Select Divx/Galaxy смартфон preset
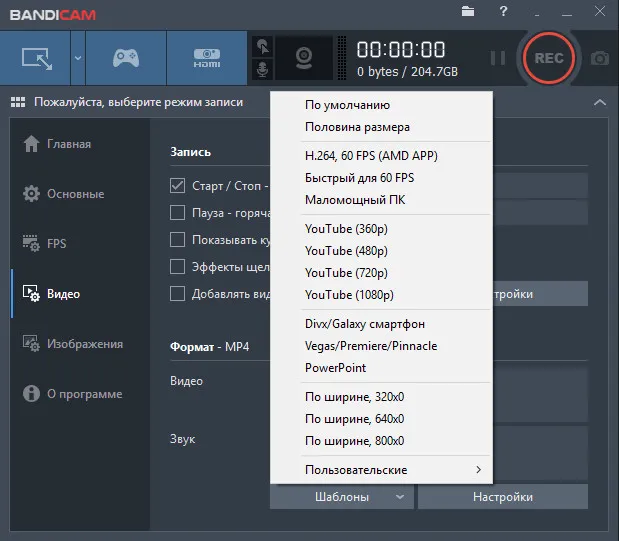Image resolution: width=619 pixels, height=541 pixels. coord(381,324)
